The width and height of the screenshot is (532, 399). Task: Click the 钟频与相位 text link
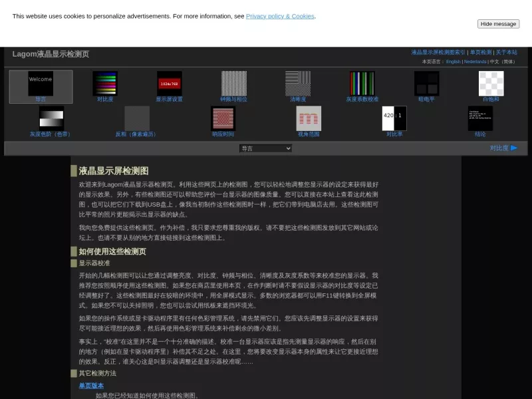[234, 99]
